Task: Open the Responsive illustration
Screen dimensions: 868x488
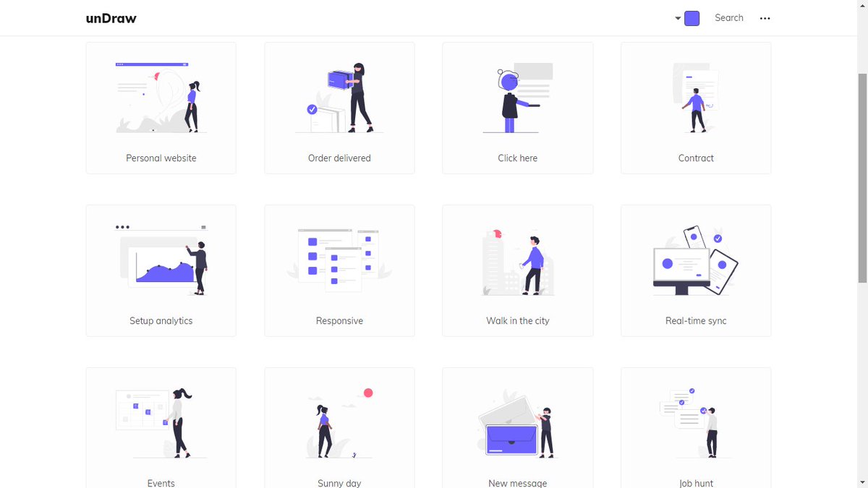Action: click(x=339, y=270)
